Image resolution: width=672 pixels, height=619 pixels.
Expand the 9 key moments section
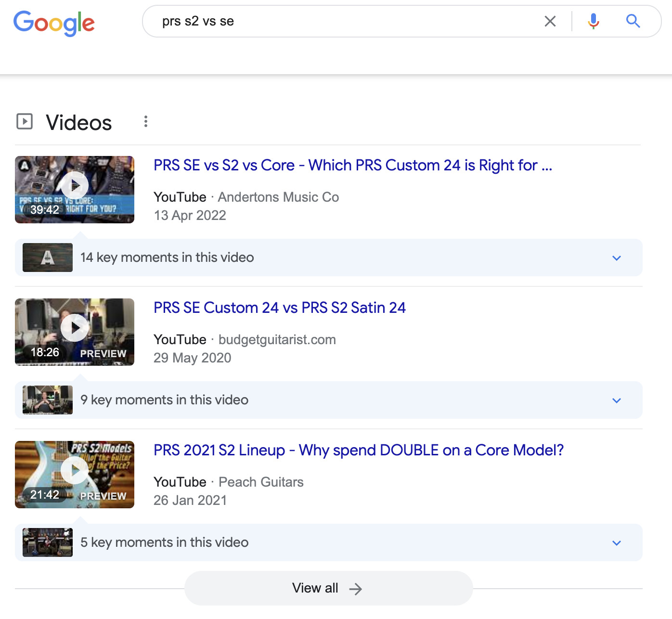616,400
